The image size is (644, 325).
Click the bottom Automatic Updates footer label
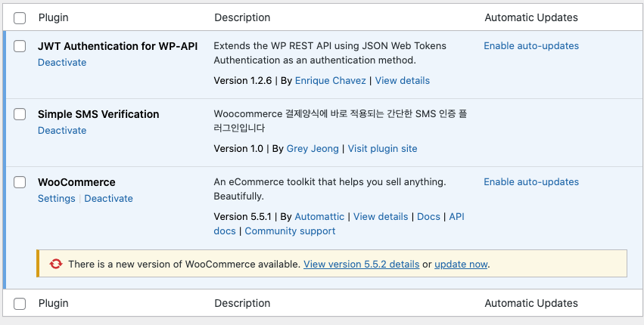point(531,303)
